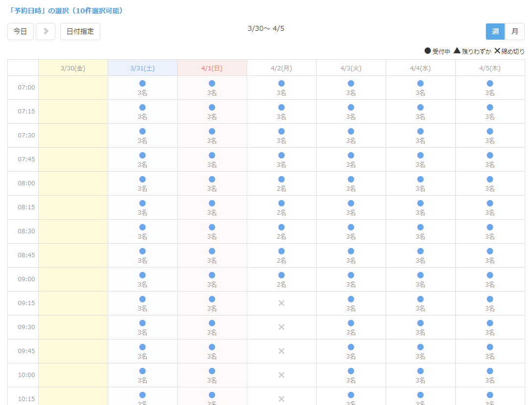Pick the 4/3 09:15 available circle
The width and height of the screenshot is (532, 405).
[x=351, y=303]
